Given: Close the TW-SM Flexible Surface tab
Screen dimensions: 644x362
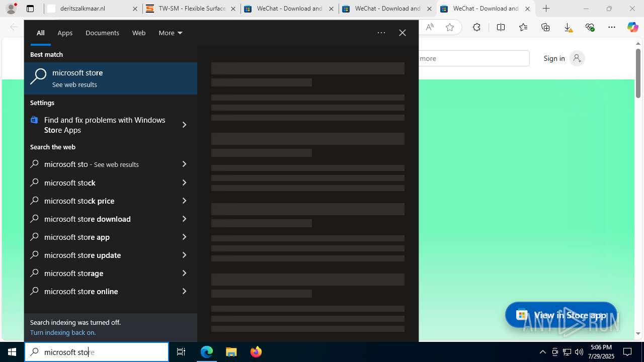Looking at the screenshot, I should (233, 9).
